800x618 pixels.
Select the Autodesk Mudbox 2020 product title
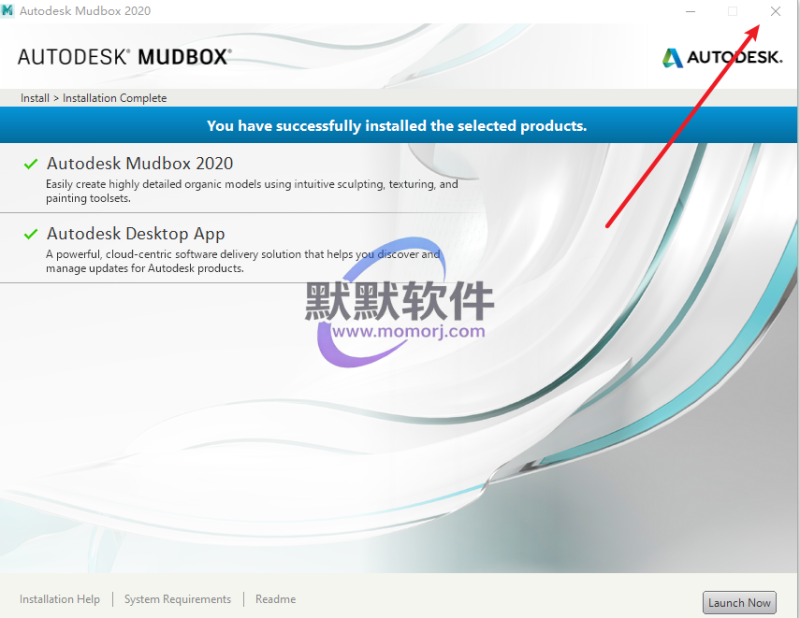[140, 163]
